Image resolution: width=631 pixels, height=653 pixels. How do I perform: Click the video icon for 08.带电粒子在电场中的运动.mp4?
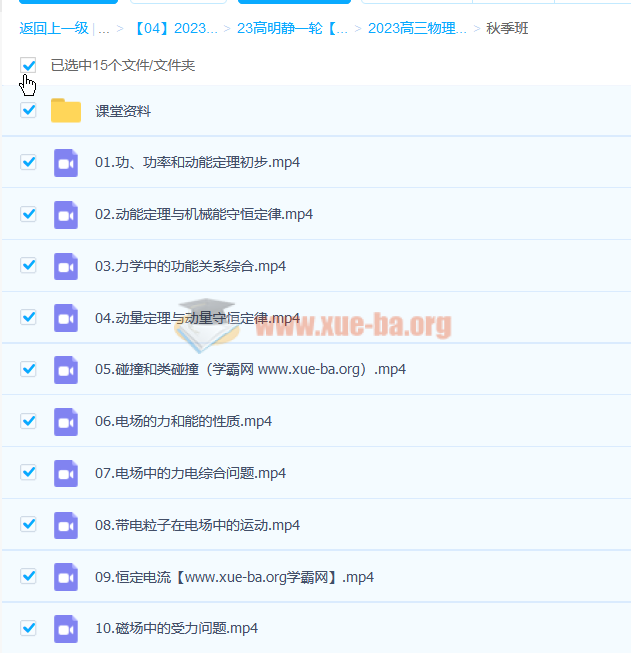click(66, 525)
